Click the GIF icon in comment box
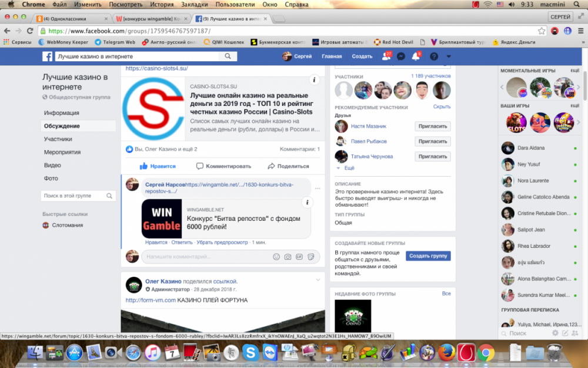 [299, 257]
